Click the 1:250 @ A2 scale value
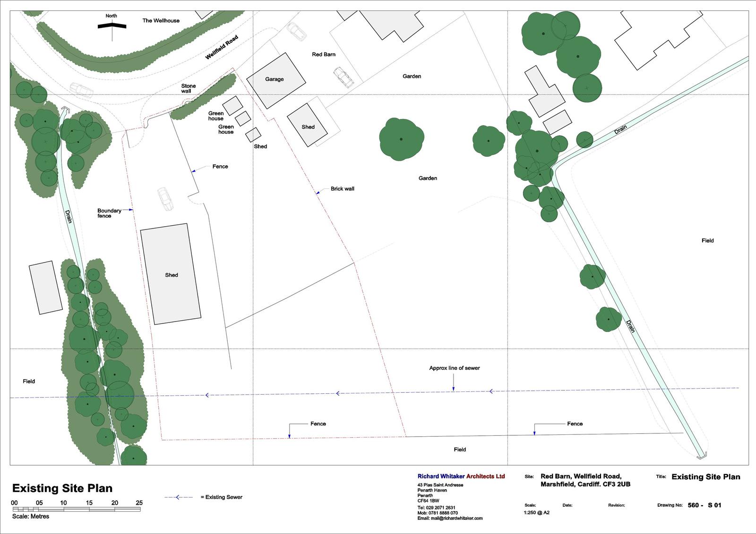756x534 pixels. (x=536, y=513)
